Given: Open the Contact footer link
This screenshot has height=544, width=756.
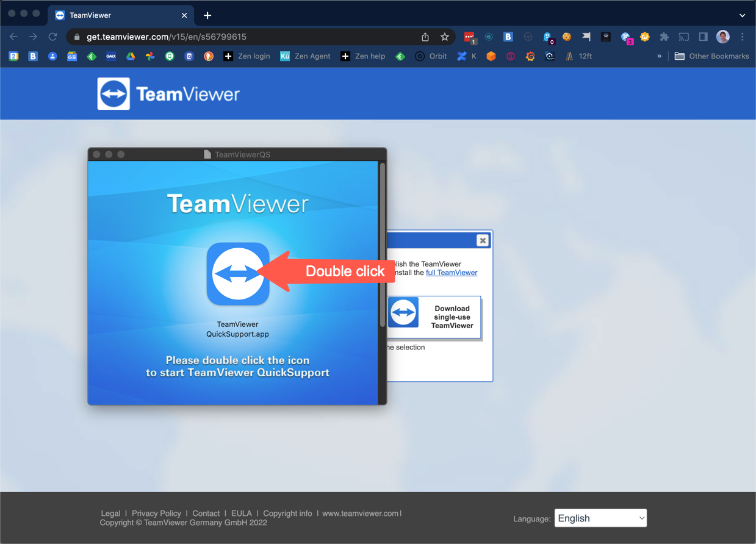Looking at the screenshot, I should [206, 514].
